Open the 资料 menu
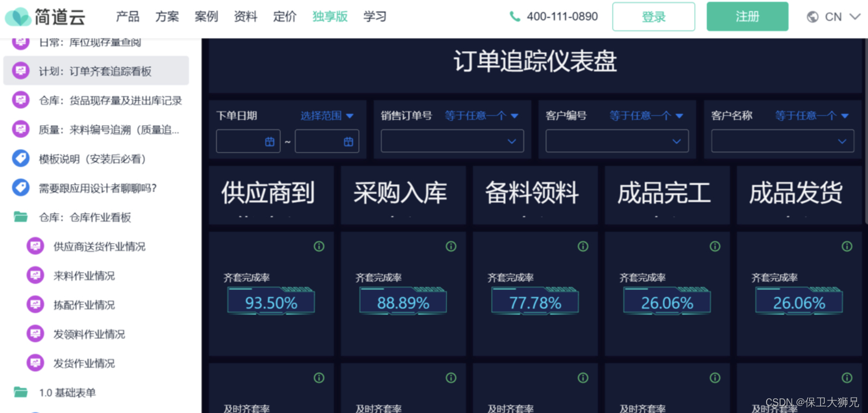 246,16
